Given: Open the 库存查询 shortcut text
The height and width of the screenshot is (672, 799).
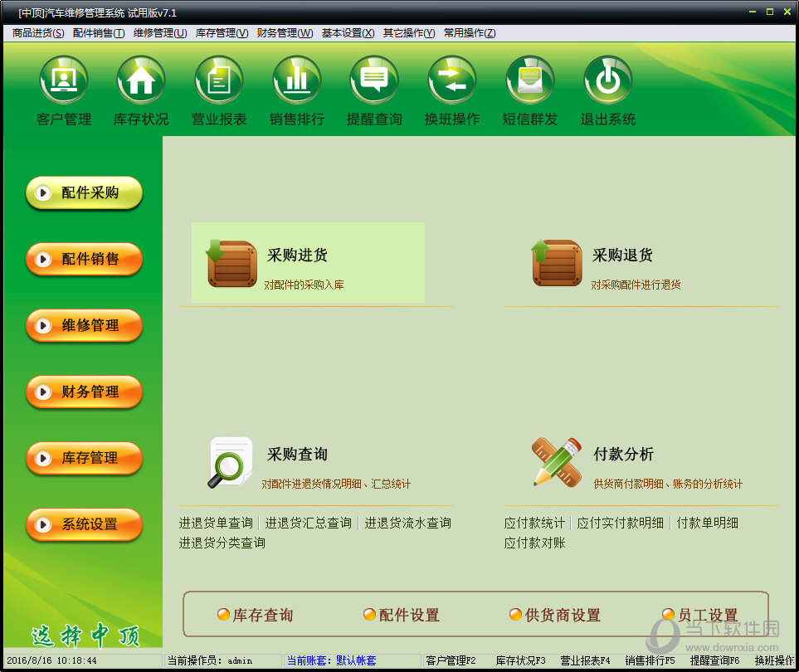Looking at the screenshot, I should point(263,615).
